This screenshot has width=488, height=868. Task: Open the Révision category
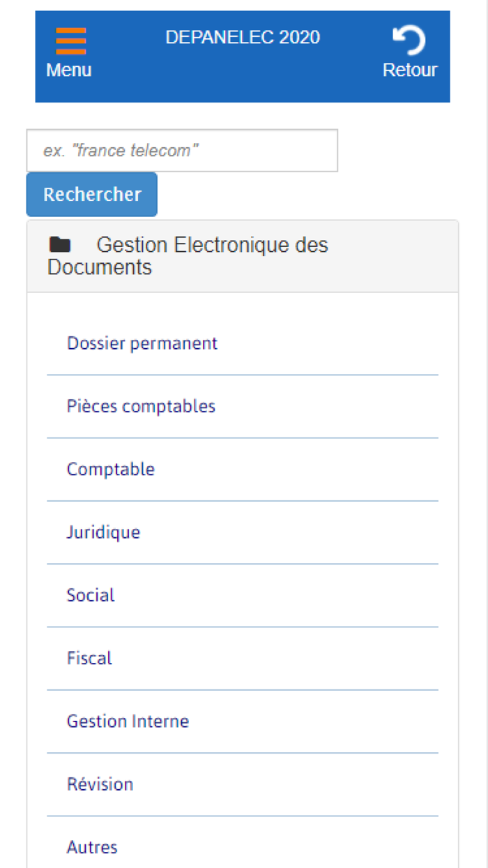[100, 784]
